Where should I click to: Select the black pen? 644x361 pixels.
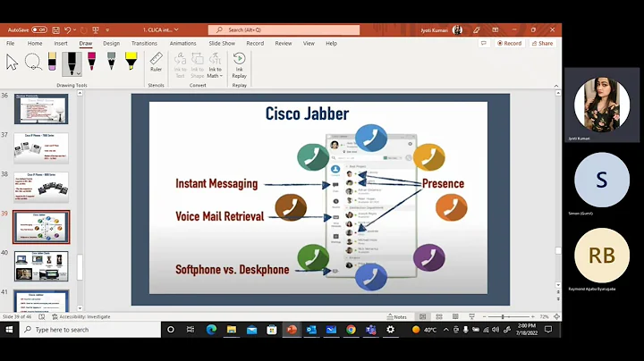coord(72,63)
